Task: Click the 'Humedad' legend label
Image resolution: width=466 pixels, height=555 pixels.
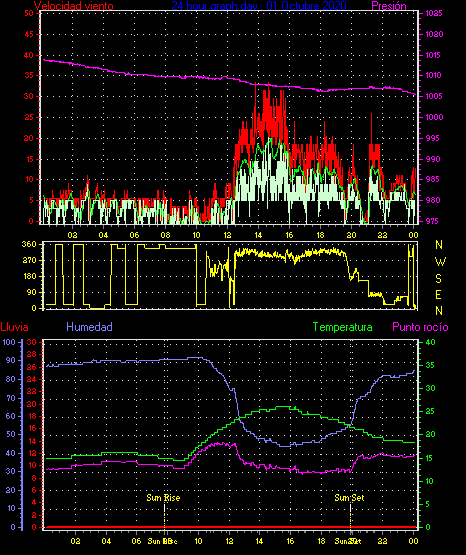Action: pyautogui.click(x=90, y=327)
